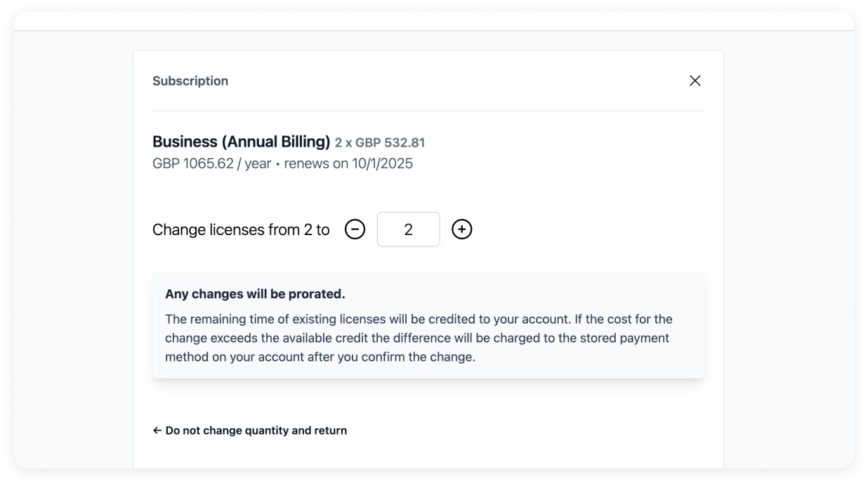Click the word 'Business' in the plan title
Viewport: 868px width, 485px height.
[185, 142]
